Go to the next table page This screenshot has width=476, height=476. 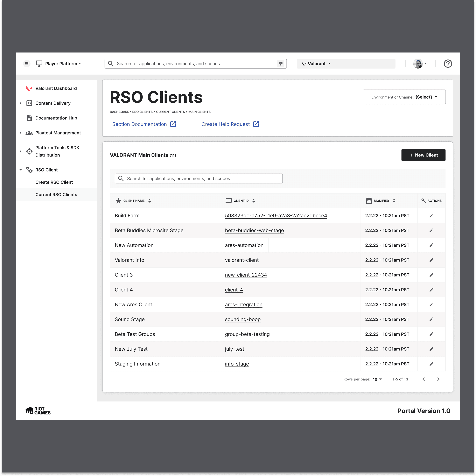(438, 379)
